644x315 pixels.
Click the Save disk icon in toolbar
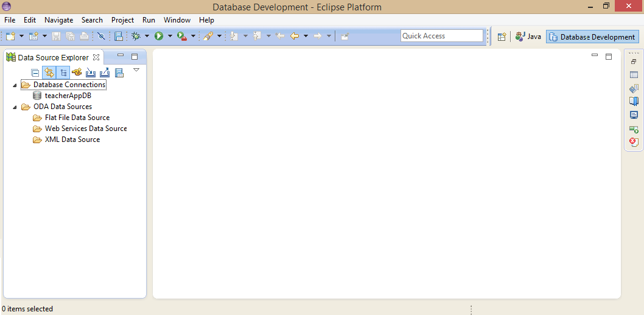(56, 36)
